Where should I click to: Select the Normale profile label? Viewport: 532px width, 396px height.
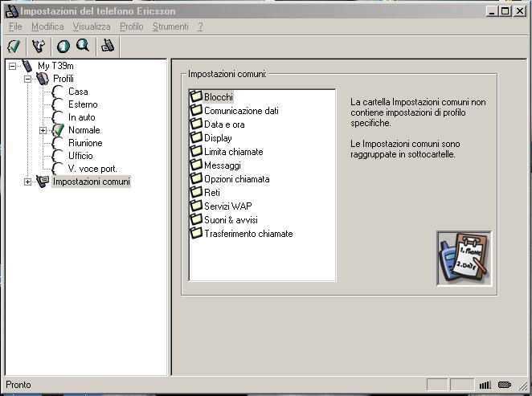(84, 130)
